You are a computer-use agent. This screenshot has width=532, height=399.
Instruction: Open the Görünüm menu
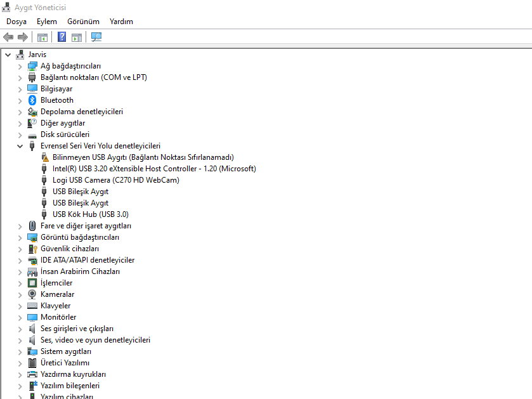point(83,22)
